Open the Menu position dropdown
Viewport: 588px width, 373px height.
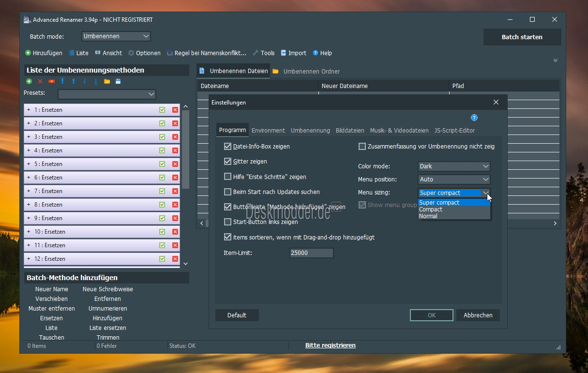pos(454,179)
